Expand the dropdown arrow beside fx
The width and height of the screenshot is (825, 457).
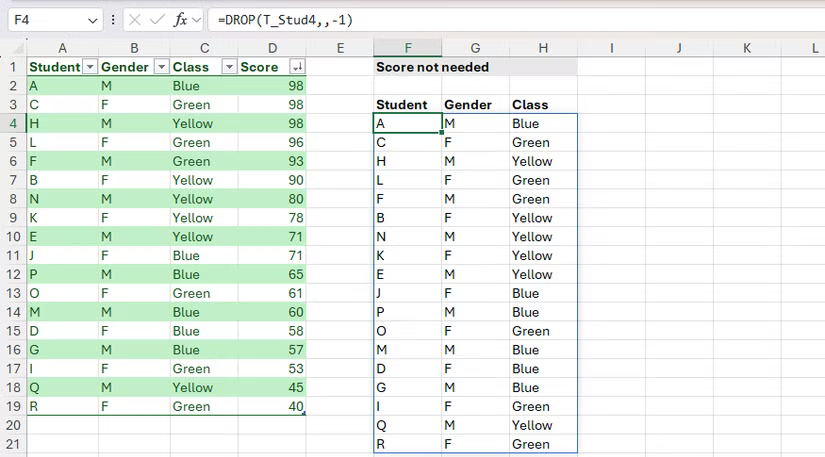195,20
